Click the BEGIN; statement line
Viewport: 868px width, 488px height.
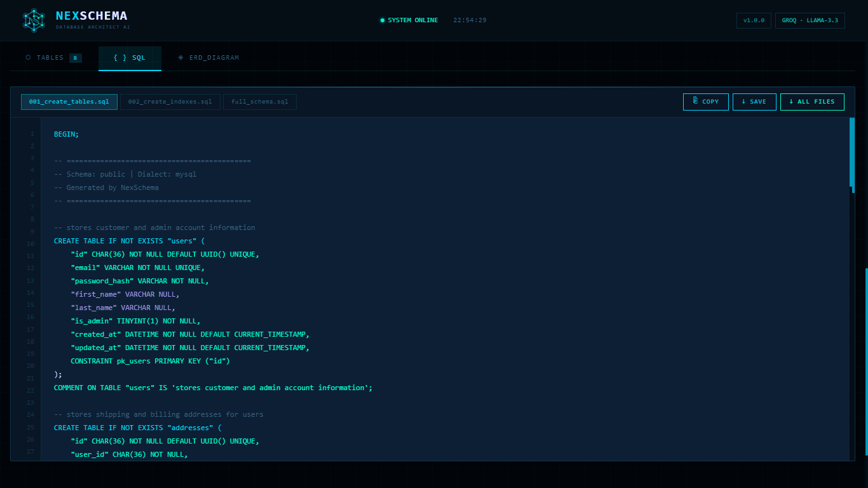coord(67,134)
